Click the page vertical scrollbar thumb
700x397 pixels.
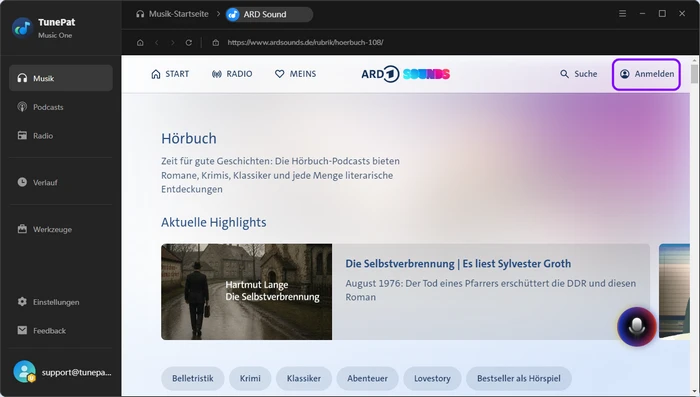[694, 74]
